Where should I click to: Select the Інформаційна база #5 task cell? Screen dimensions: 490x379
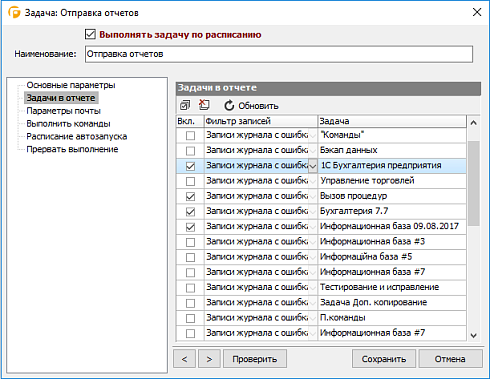(392, 257)
